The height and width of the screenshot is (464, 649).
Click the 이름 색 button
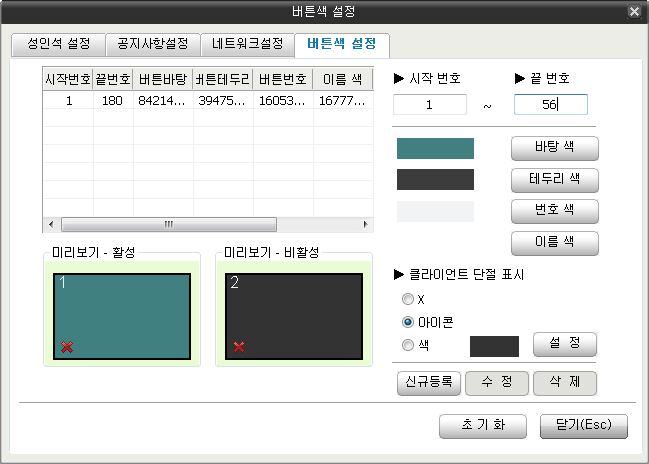555,243
